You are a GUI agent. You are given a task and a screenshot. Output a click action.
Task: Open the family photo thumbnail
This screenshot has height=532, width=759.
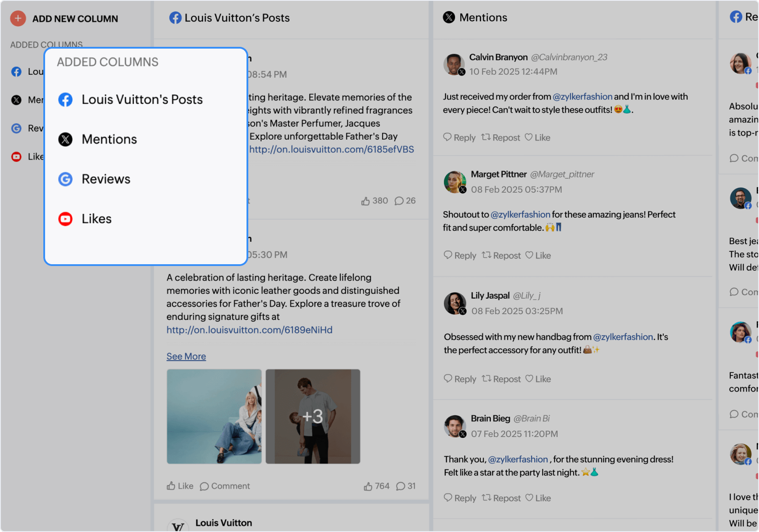(x=214, y=416)
